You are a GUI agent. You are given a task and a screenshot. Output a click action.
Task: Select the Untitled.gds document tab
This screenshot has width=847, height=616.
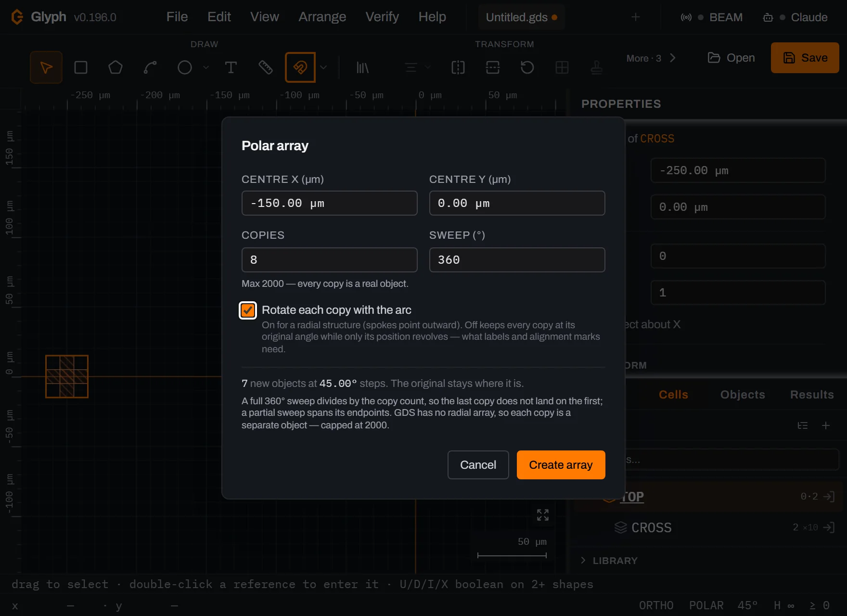pos(521,17)
